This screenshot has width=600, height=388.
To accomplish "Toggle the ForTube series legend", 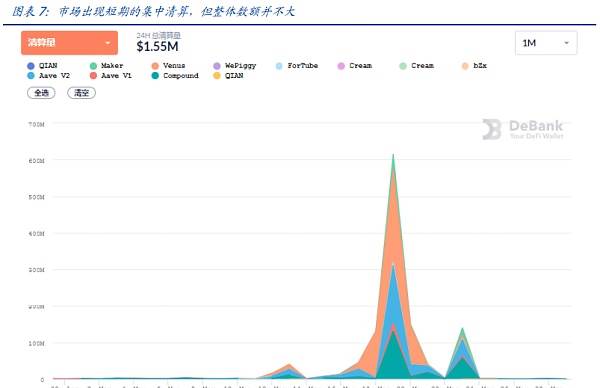I will (x=297, y=66).
